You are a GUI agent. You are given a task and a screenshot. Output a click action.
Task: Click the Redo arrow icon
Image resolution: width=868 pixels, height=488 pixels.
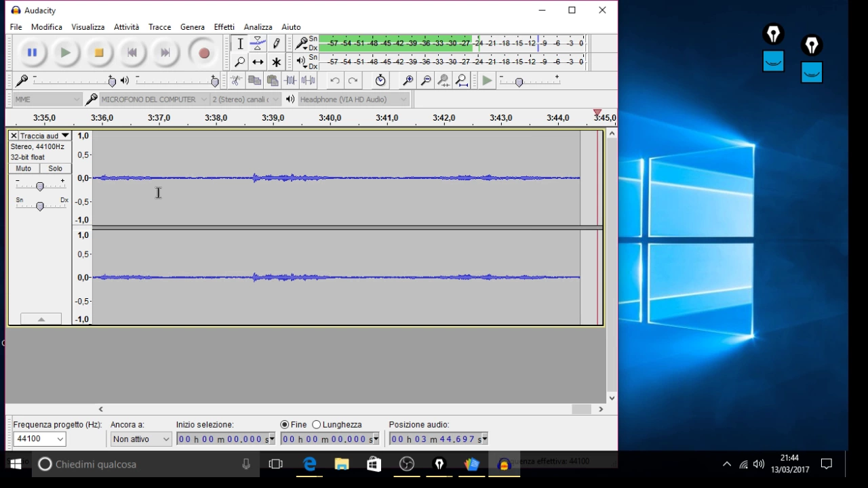click(x=353, y=81)
